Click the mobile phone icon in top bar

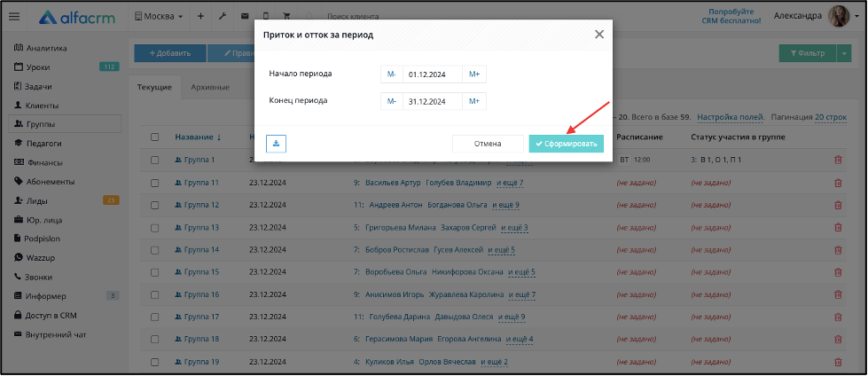[x=266, y=16]
